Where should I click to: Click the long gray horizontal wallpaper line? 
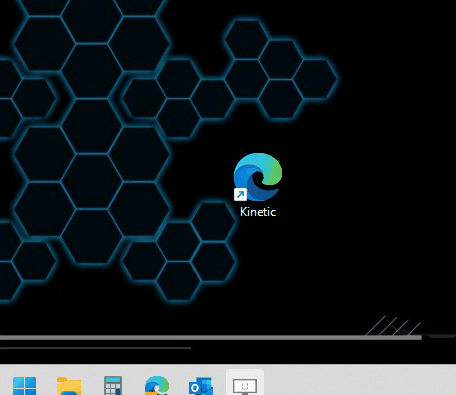211,338
